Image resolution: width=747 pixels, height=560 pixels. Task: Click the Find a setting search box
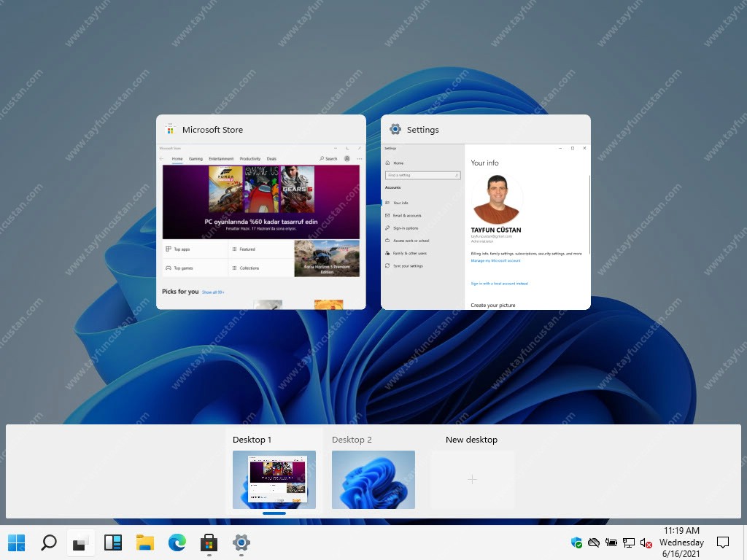(x=422, y=175)
